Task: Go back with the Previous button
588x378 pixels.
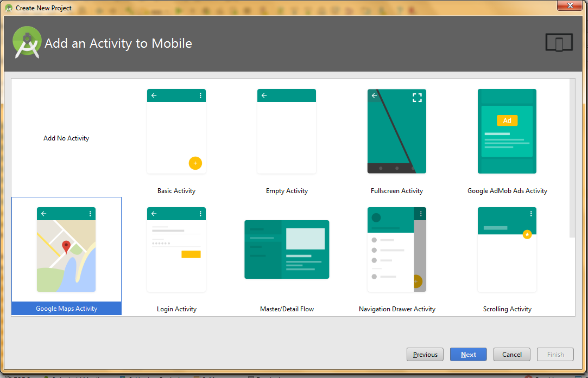Action: [425, 355]
